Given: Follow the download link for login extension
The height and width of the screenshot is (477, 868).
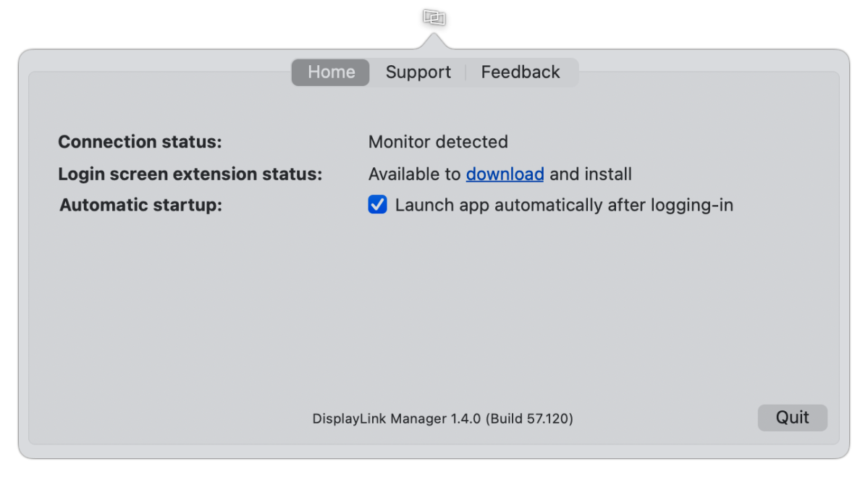Looking at the screenshot, I should point(505,174).
